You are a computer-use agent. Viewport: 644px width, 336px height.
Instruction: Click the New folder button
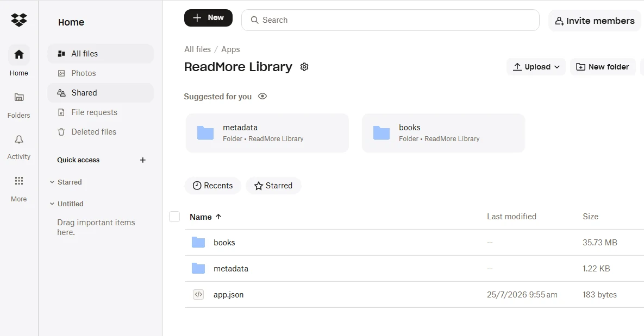[603, 67]
